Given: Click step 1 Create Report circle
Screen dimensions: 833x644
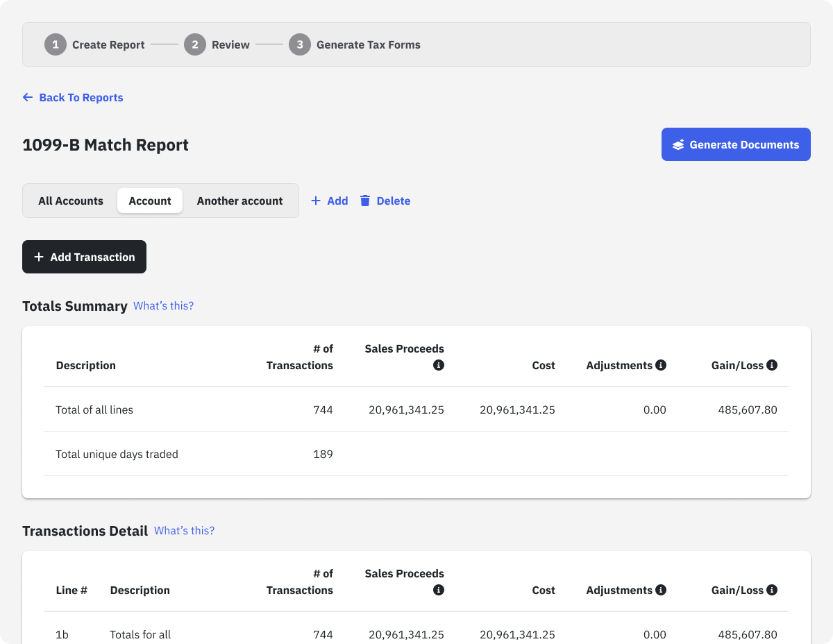Looking at the screenshot, I should (56, 44).
